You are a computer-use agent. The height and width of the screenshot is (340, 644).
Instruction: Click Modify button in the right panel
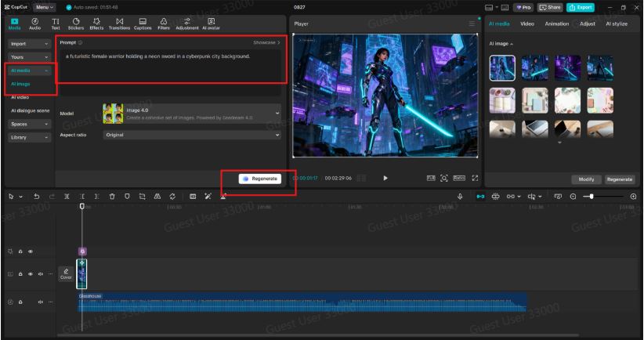click(582, 179)
